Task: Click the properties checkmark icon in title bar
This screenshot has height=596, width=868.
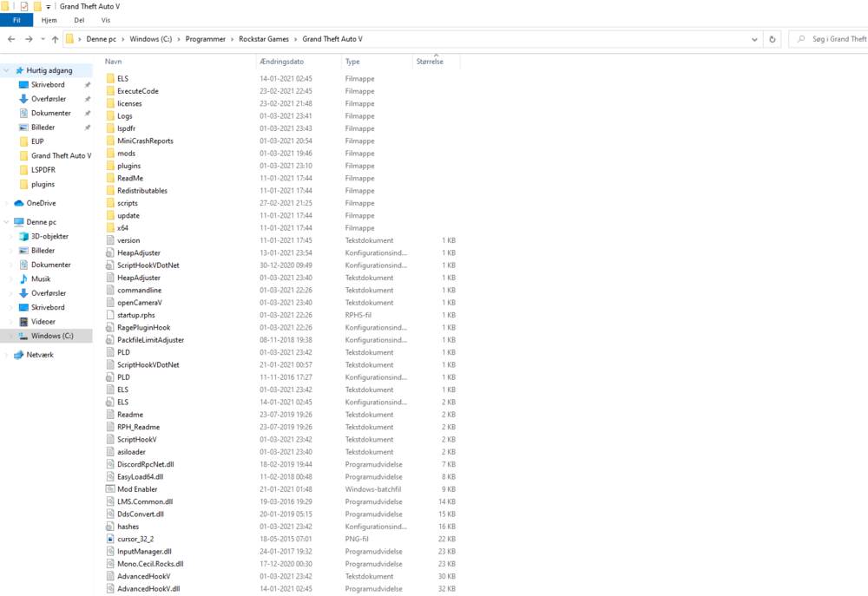Action: pyautogui.click(x=23, y=7)
